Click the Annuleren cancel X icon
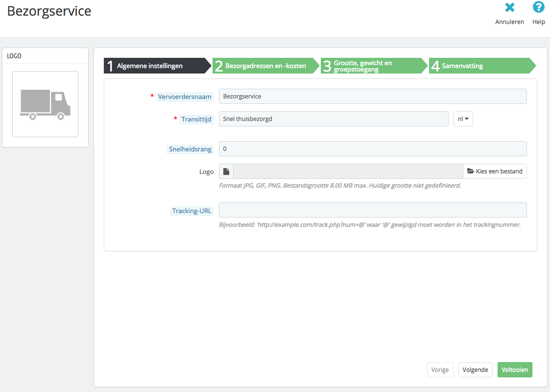550x392 pixels. click(x=510, y=7)
